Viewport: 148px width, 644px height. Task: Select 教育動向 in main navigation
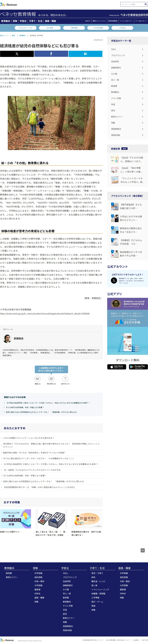coord(6,21)
